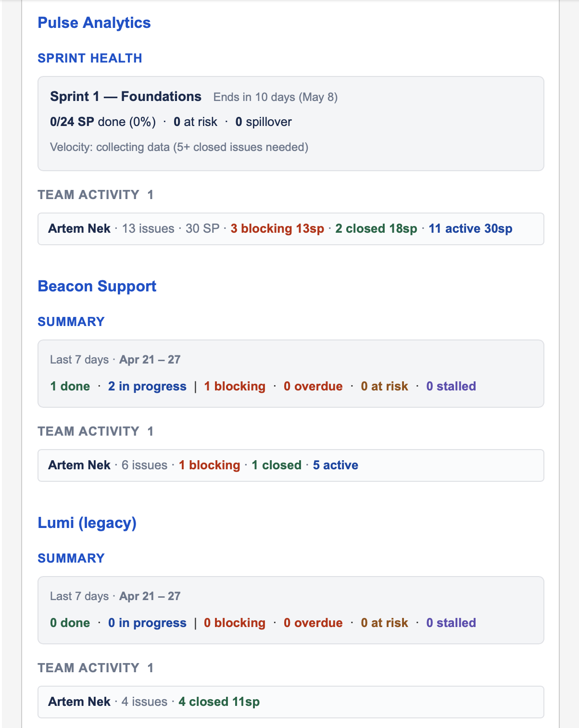Open the Lumi (legacy) project heading
579x728 pixels.
87,523
